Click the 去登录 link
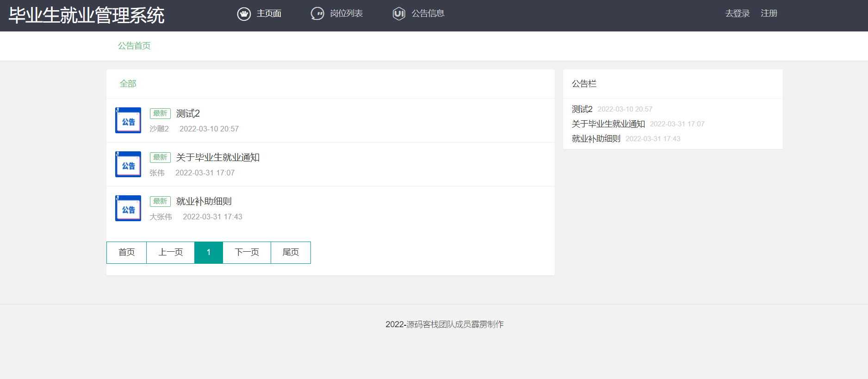This screenshot has height=379, width=868. 737,14
